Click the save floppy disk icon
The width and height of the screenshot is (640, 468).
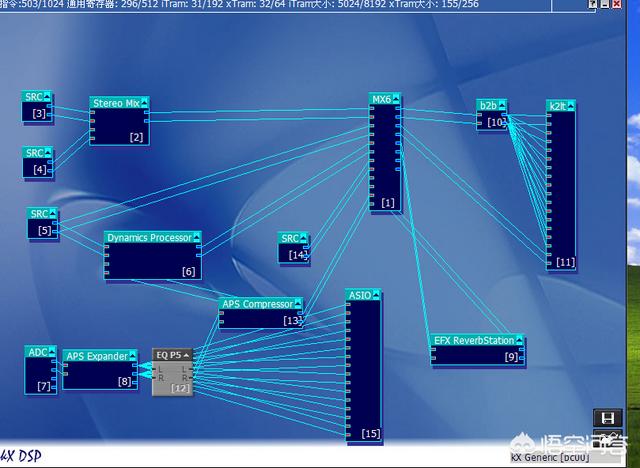(606, 418)
